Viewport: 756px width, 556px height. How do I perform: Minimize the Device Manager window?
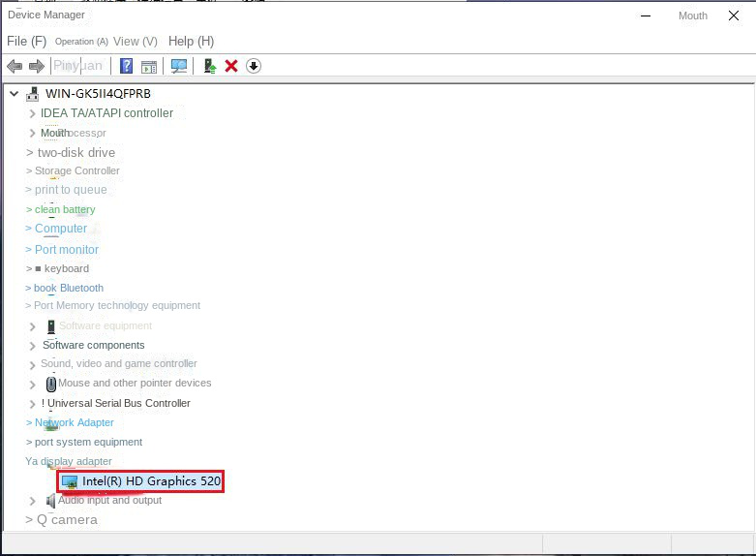(646, 15)
